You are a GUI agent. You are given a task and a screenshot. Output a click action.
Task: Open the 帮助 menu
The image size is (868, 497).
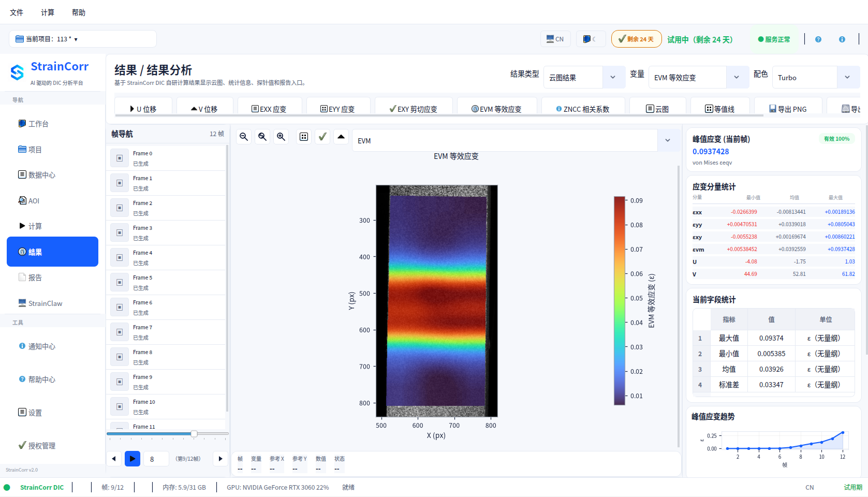(x=79, y=12)
